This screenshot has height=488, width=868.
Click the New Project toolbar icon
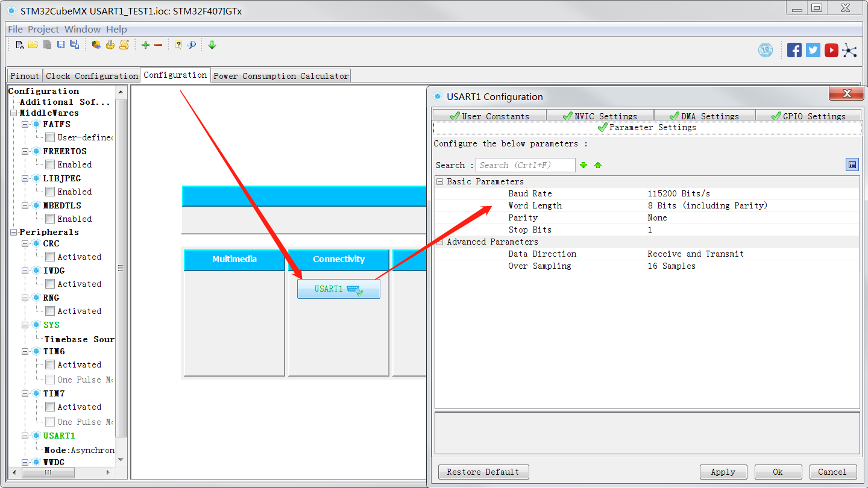click(20, 45)
